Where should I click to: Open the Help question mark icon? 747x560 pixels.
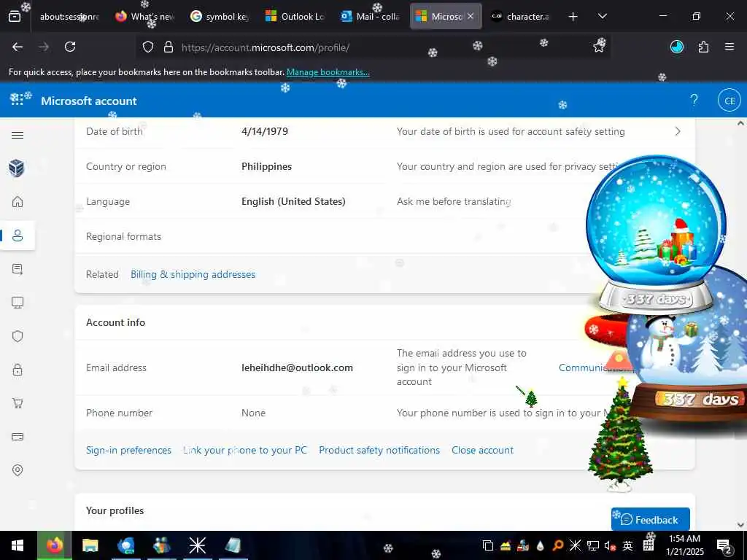click(x=694, y=100)
